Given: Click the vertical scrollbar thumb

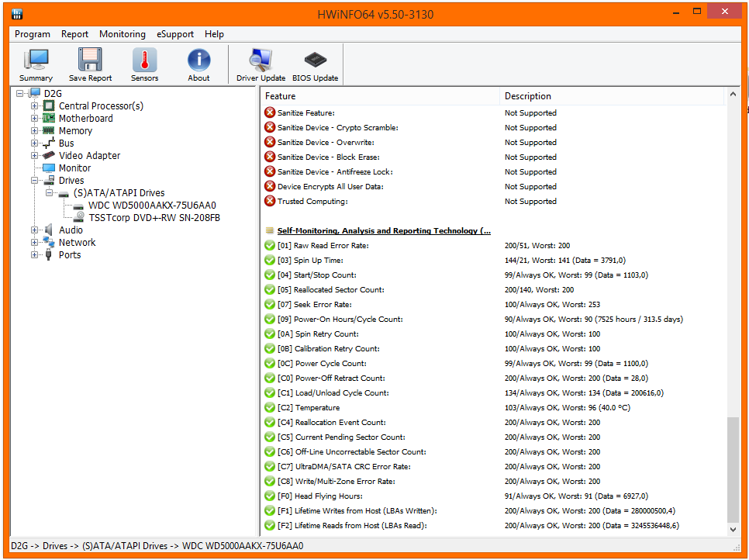Looking at the screenshot, I should pyautogui.click(x=733, y=470).
